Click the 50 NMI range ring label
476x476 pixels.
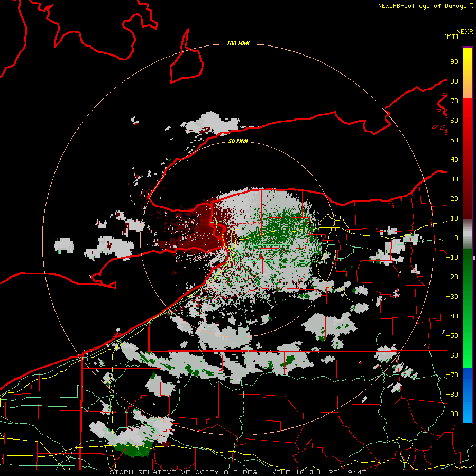(238, 141)
